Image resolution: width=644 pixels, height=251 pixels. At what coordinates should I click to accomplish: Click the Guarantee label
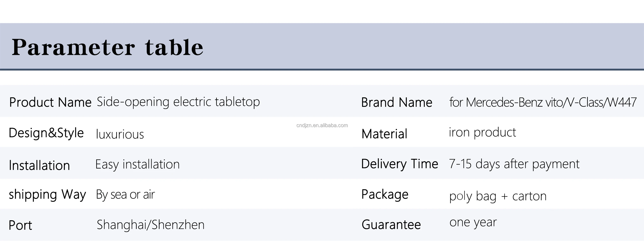(x=391, y=224)
